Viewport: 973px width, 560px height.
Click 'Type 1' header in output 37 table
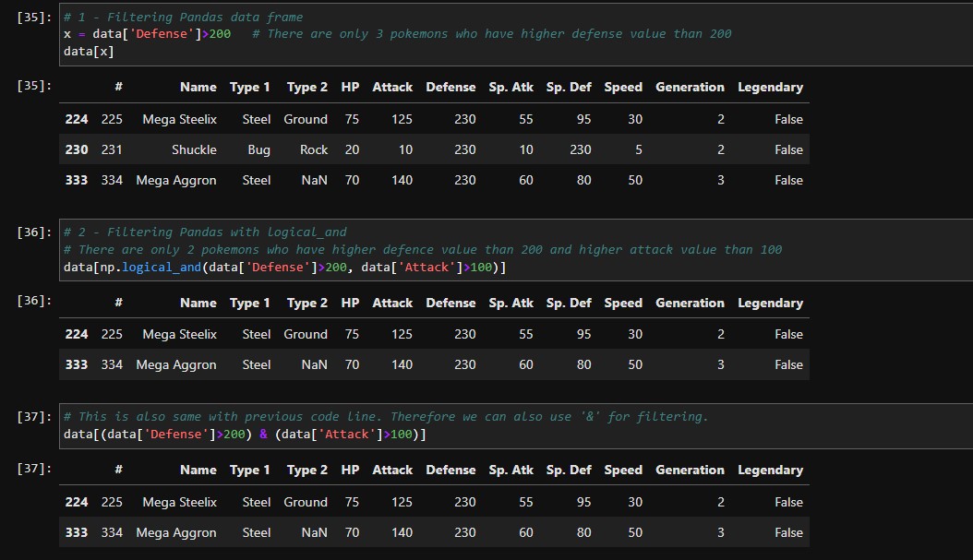(249, 471)
